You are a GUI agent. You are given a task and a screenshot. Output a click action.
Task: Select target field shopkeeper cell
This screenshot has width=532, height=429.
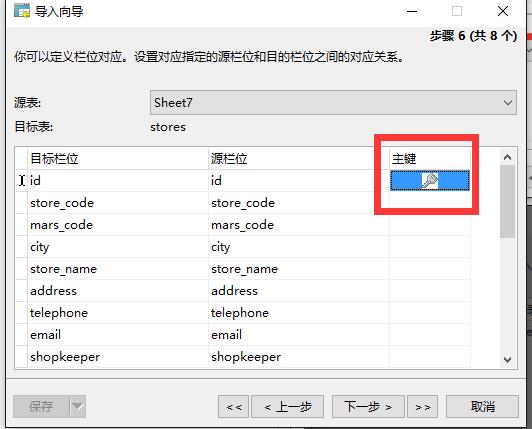(118, 357)
